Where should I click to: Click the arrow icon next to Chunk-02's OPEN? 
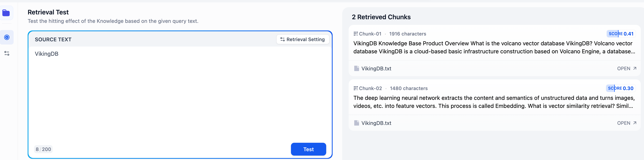(635, 123)
